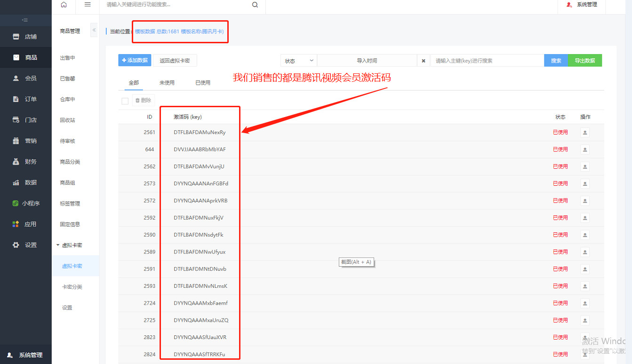Collapse submenu panel with double-chevron icon
The height and width of the screenshot is (364, 632).
(94, 30)
